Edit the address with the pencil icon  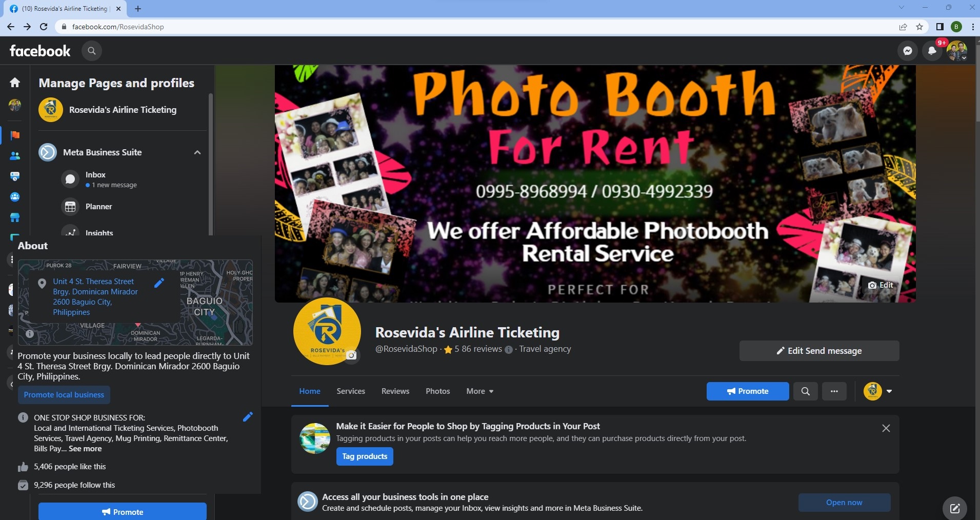[x=159, y=283]
